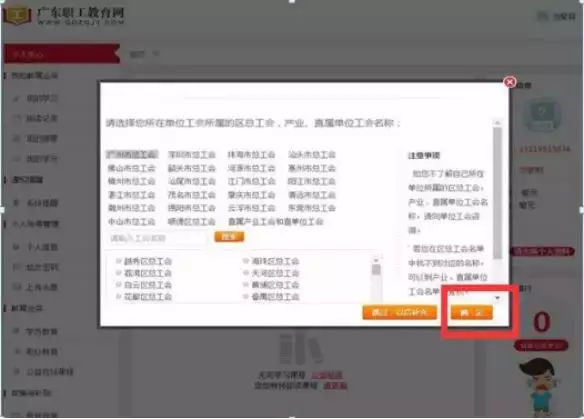Close the union selection dialog with red X
This screenshot has width=584, height=419.
pos(510,82)
